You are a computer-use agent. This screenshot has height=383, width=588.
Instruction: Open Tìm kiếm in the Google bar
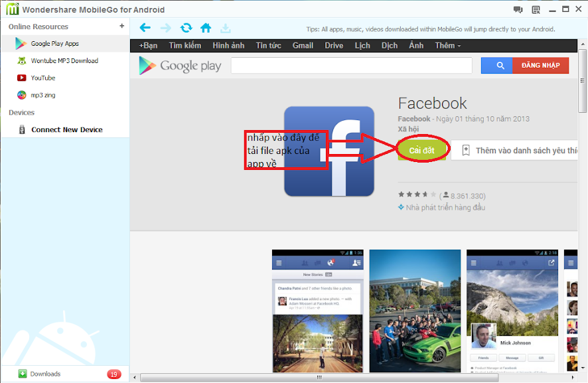(185, 46)
